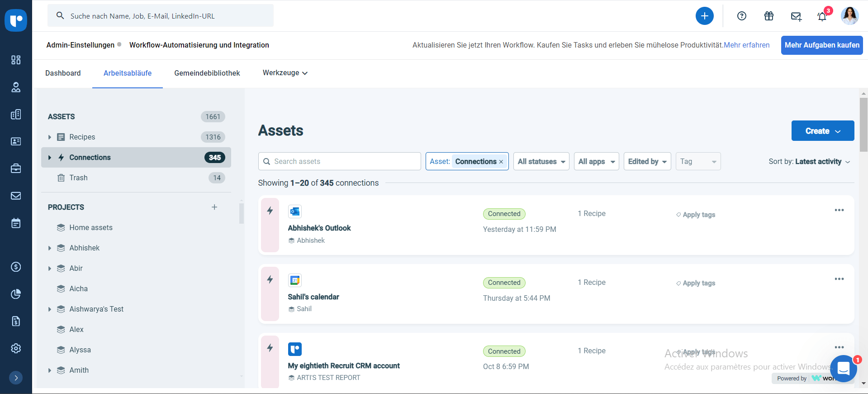868x394 pixels.
Task: Click the Abhishek project label under Abhishek's Outlook
Action: point(307,240)
